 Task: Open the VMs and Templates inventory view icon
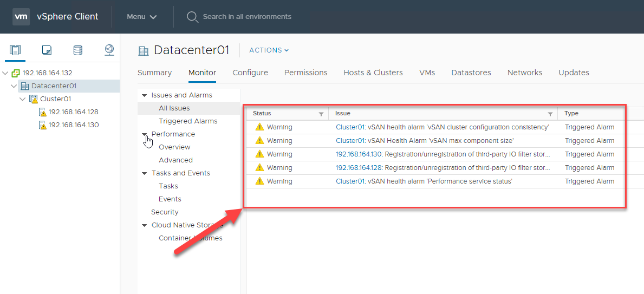point(47,50)
